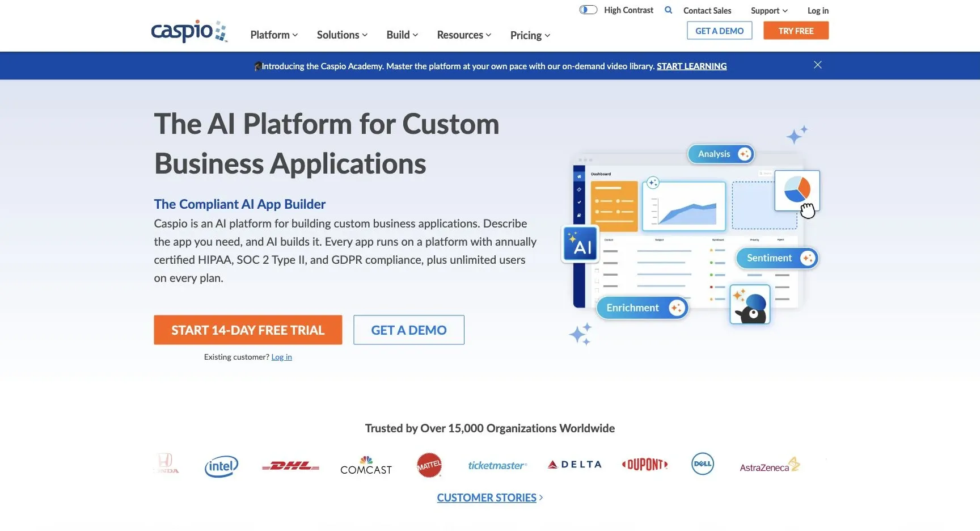Click the Sentiment pill in the illustration
This screenshot has width=980, height=531.
click(x=777, y=258)
